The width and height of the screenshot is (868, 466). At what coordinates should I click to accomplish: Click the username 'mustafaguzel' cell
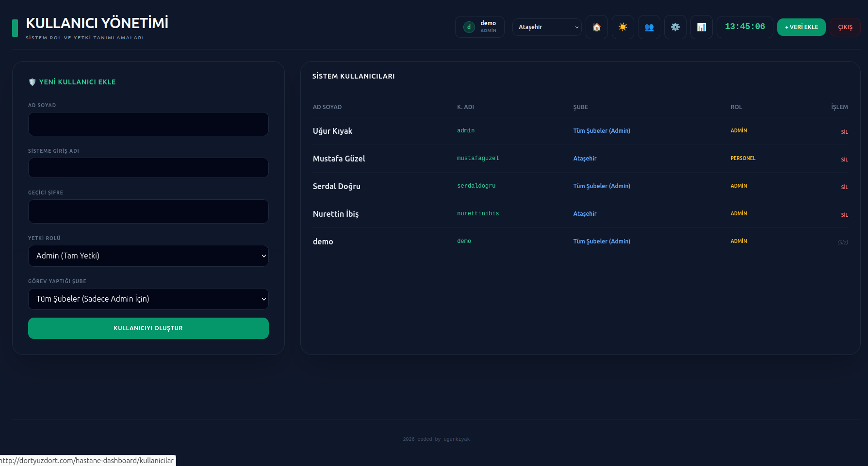(x=478, y=158)
